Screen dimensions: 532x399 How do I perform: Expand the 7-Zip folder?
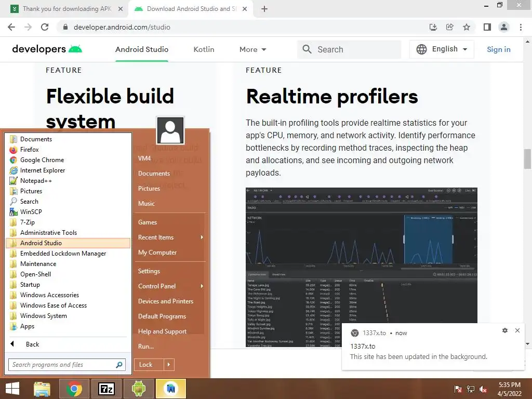pos(68,222)
